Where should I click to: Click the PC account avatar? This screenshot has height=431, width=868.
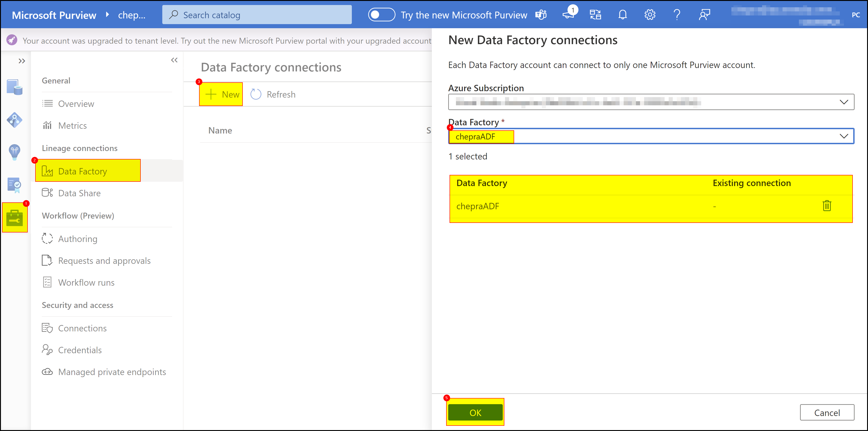tap(855, 15)
